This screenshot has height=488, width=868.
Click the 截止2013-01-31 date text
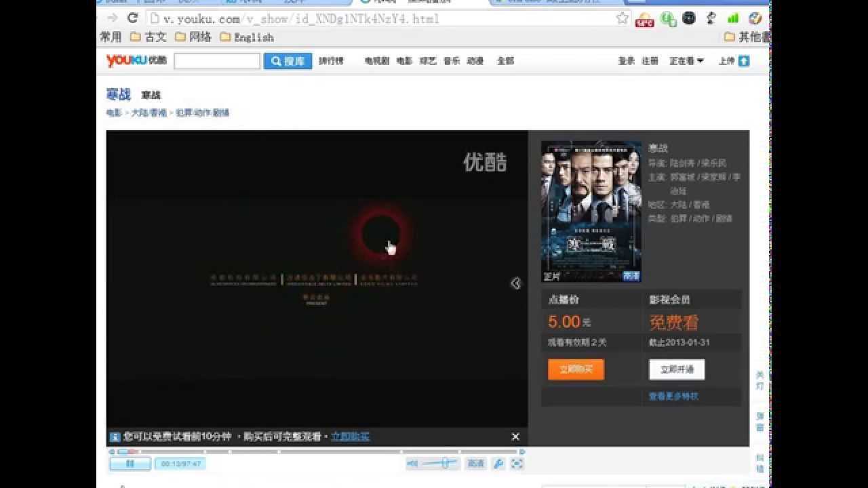[679, 343]
